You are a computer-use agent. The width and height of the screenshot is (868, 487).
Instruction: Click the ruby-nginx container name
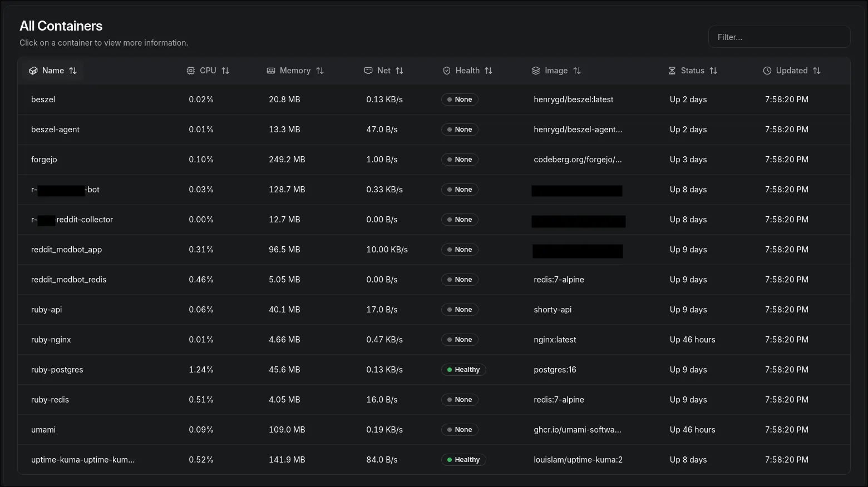pyautogui.click(x=51, y=340)
